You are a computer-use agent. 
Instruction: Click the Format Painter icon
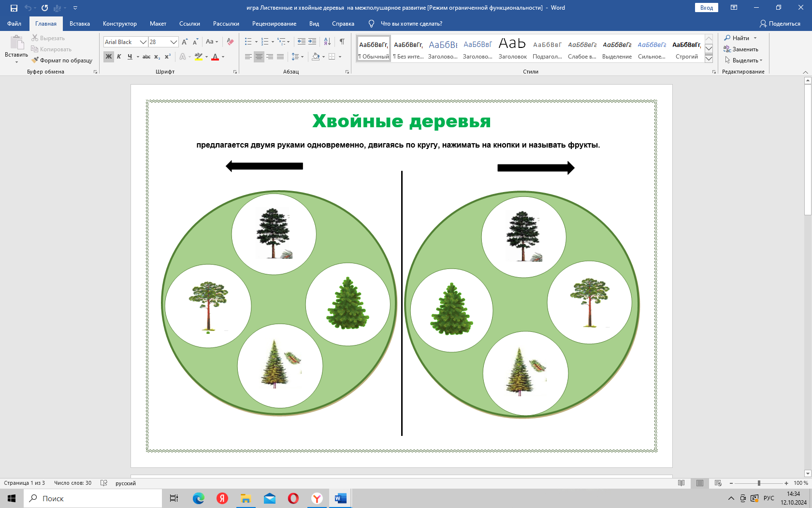(35, 60)
